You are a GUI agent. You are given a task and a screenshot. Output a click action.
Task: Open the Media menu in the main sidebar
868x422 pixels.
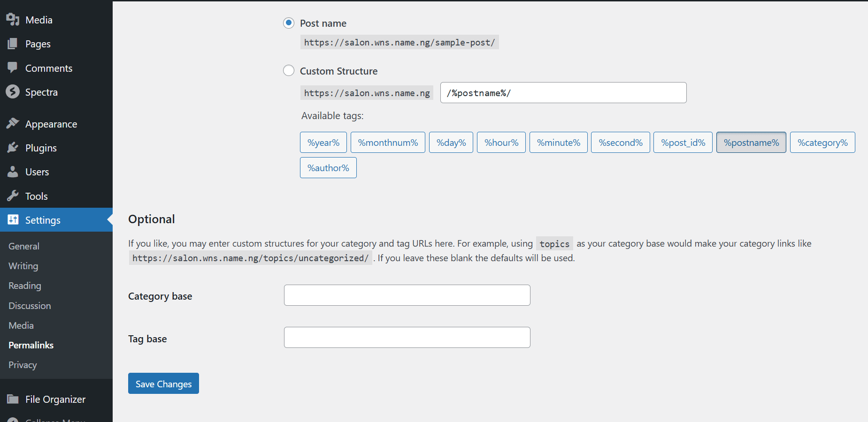point(39,20)
